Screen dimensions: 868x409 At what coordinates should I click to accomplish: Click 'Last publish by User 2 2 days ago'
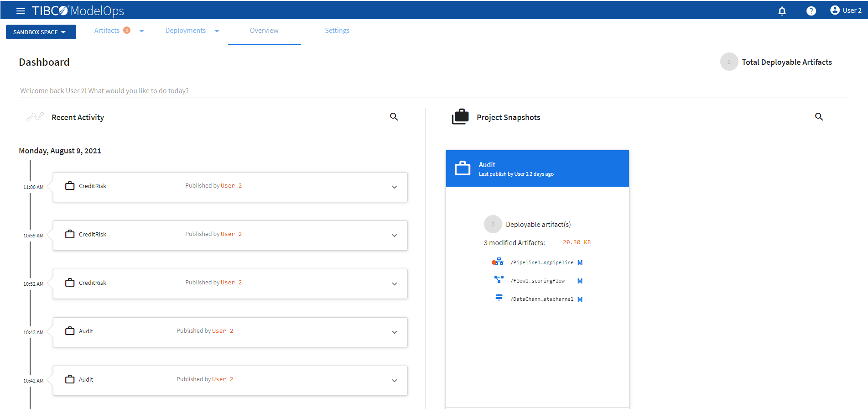coord(516,174)
